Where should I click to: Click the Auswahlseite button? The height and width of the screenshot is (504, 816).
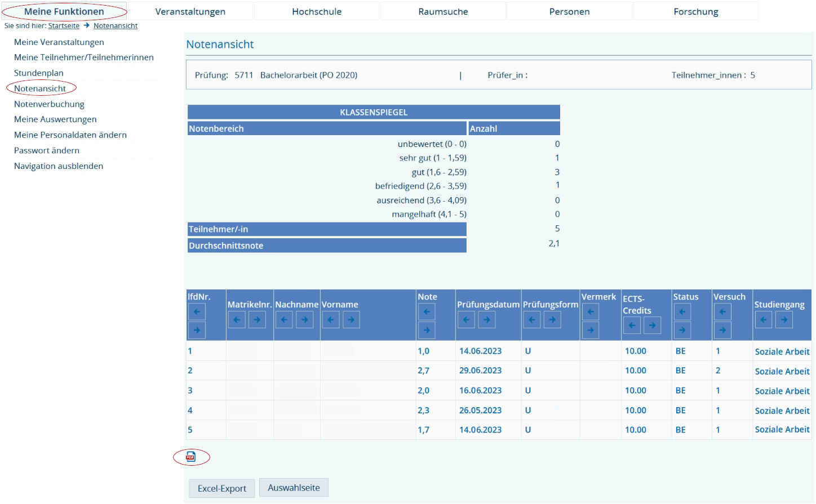click(x=294, y=488)
